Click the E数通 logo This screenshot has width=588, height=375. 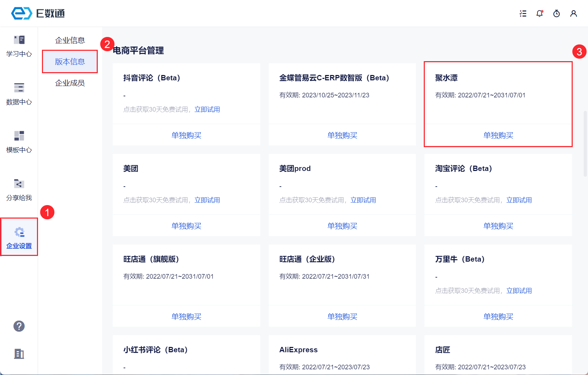tap(38, 14)
